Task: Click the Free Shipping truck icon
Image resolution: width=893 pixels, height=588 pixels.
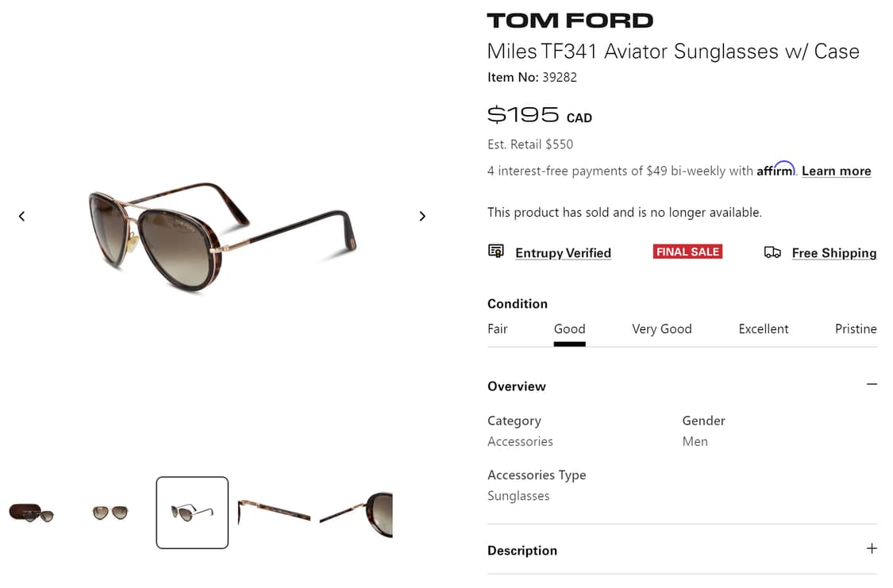Action: [x=772, y=252]
